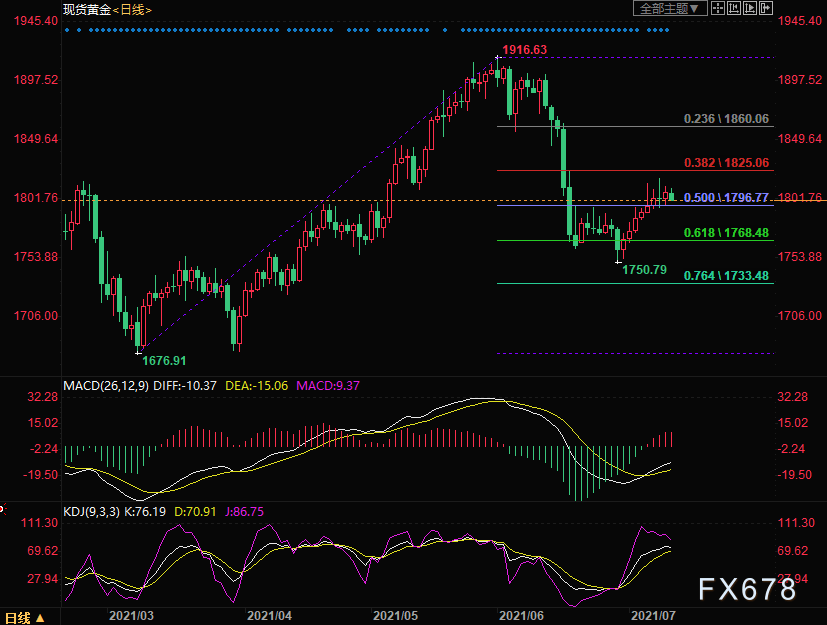Select the 现货黄金 chart title
The image size is (827, 625).
click(84, 9)
